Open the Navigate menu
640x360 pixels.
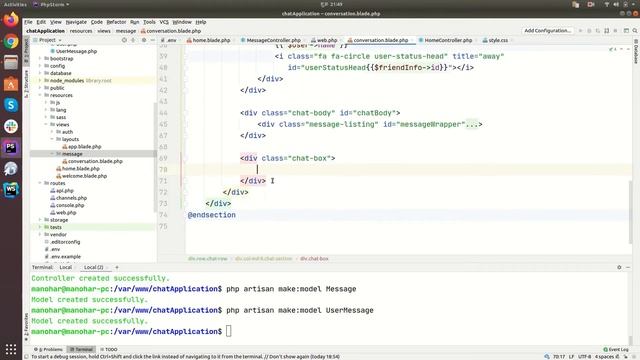[76, 22]
